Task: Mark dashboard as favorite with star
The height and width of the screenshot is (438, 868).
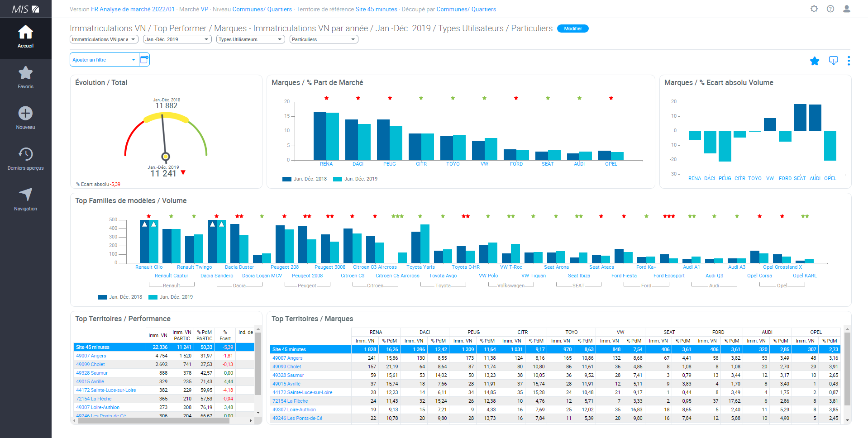Action: click(x=815, y=61)
